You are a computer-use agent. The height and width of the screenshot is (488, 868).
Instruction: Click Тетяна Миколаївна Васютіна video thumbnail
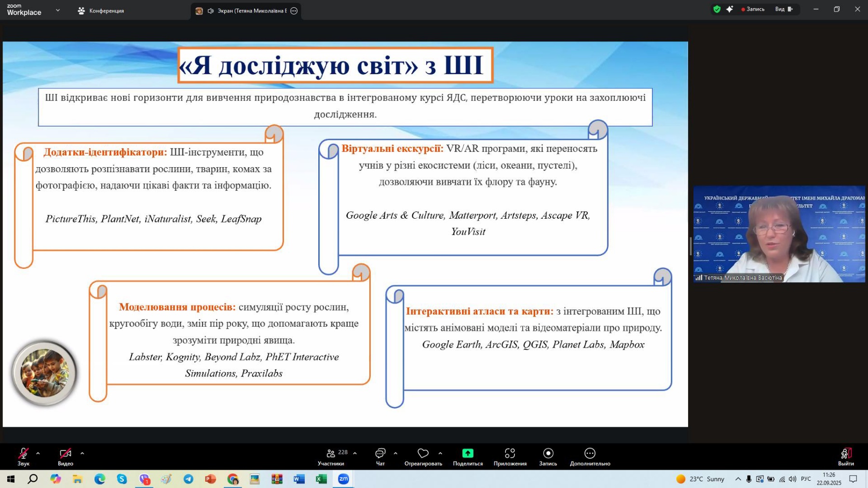(x=779, y=234)
